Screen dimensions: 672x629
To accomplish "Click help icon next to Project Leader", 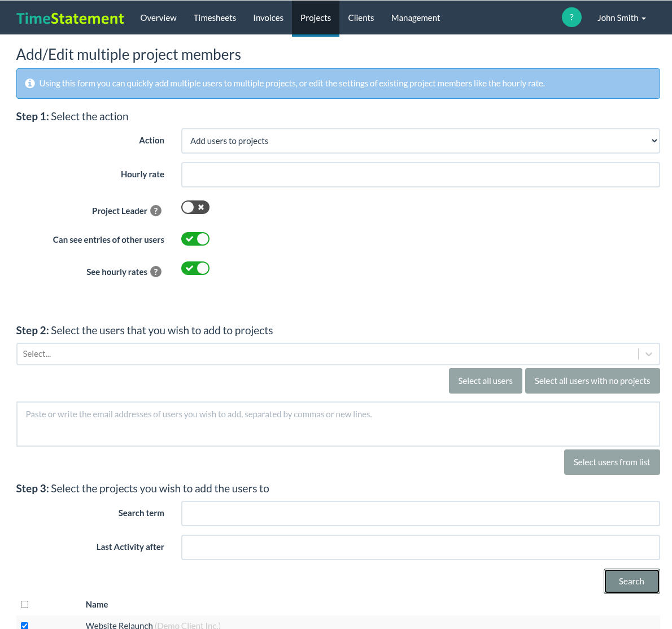I will [156, 211].
